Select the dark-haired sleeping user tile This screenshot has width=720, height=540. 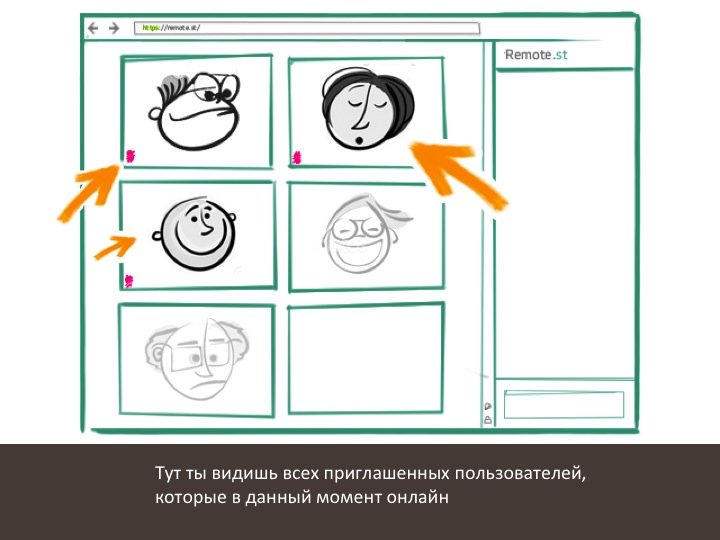click(x=365, y=110)
